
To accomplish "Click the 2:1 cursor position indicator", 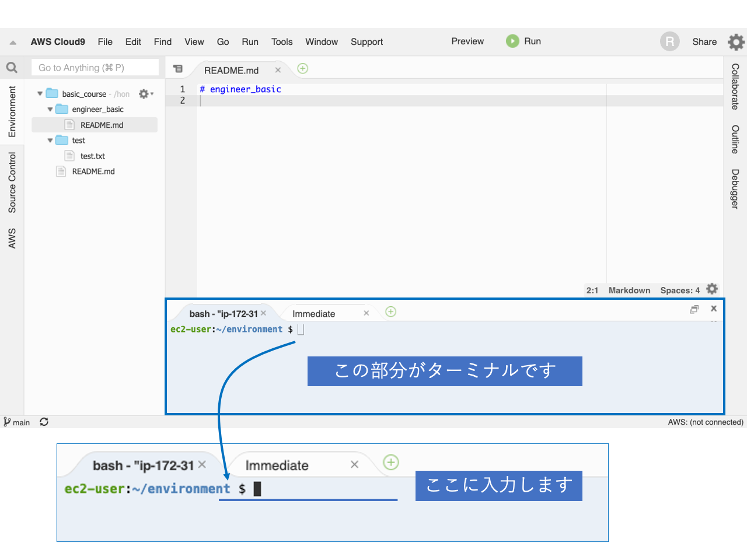I will tap(592, 290).
